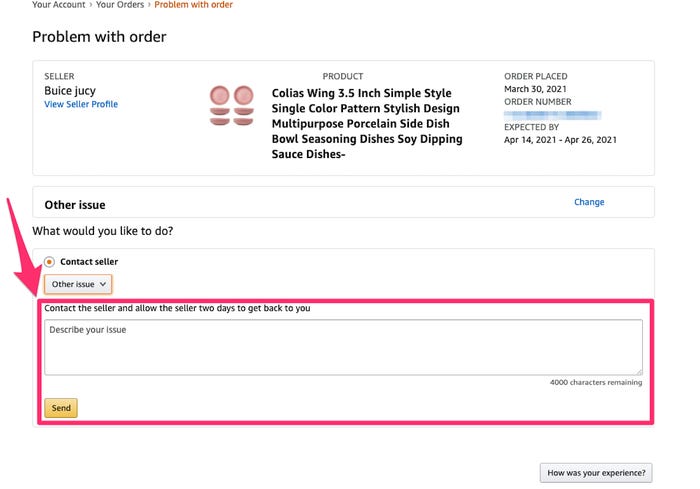The width and height of the screenshot is (700, 489).
Task: Focus the Describe your issue text box
Action: [343, 347]
